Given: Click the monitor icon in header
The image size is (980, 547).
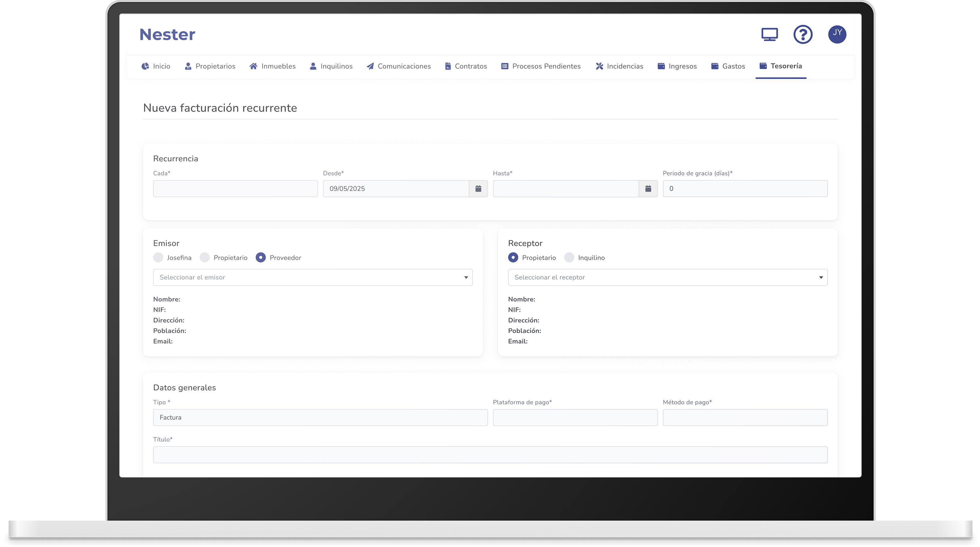Looking at the screenshot, I should click(769, 35).
